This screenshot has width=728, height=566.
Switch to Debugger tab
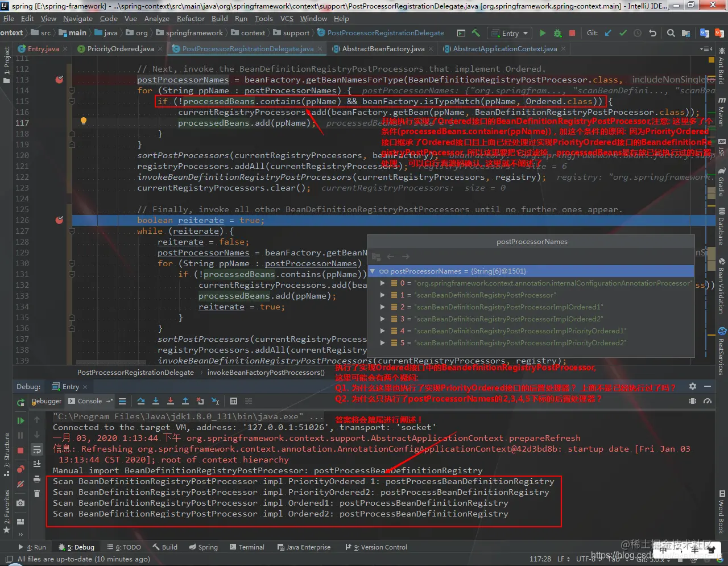click(x=47, y=401)
